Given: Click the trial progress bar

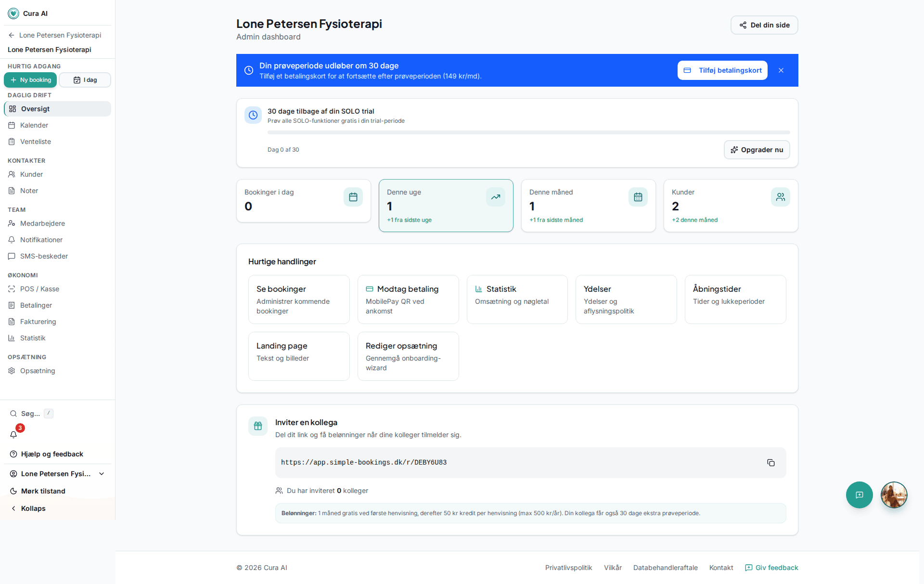Looking at the screenshot, I should tap(528, 132).
